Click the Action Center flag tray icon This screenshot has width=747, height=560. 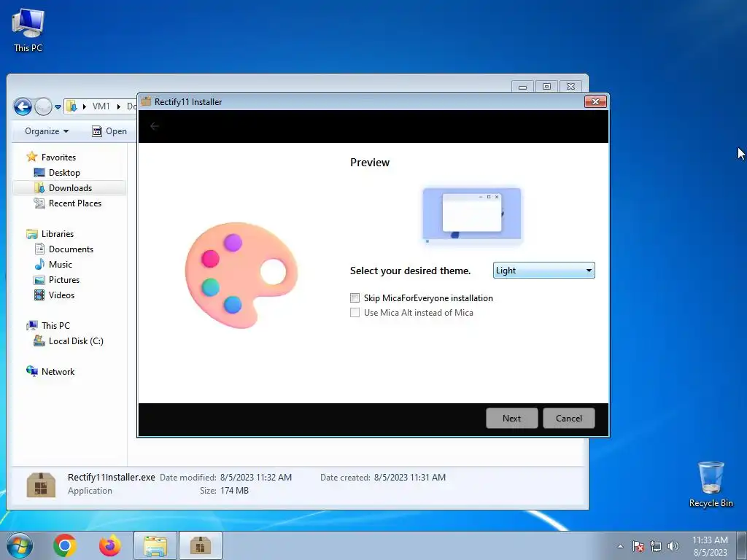(638, 546)
